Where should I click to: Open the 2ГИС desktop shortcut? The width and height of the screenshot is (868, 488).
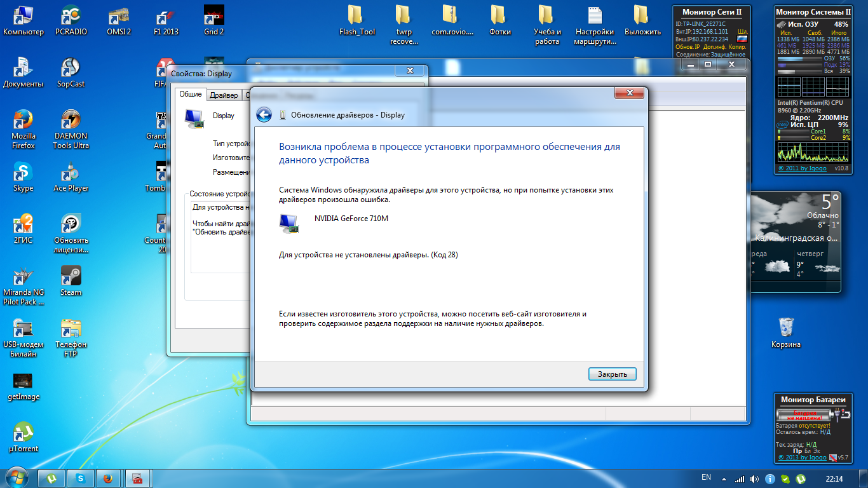24,229
